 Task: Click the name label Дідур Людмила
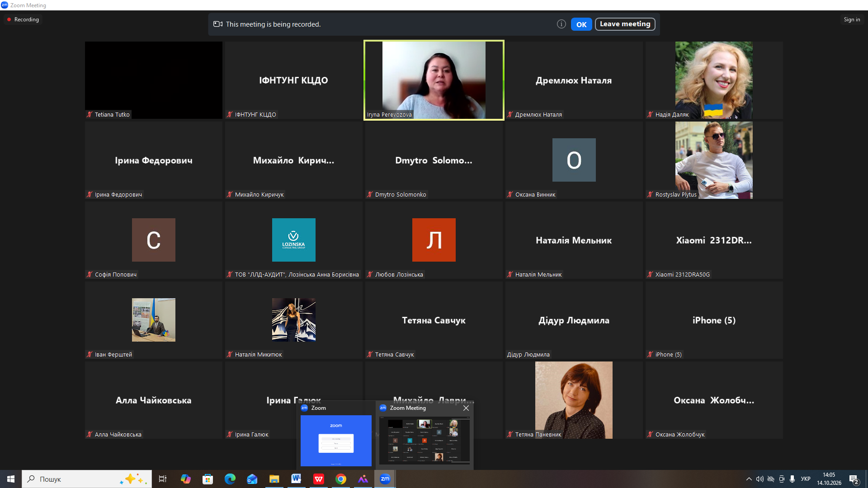[528, 355]
